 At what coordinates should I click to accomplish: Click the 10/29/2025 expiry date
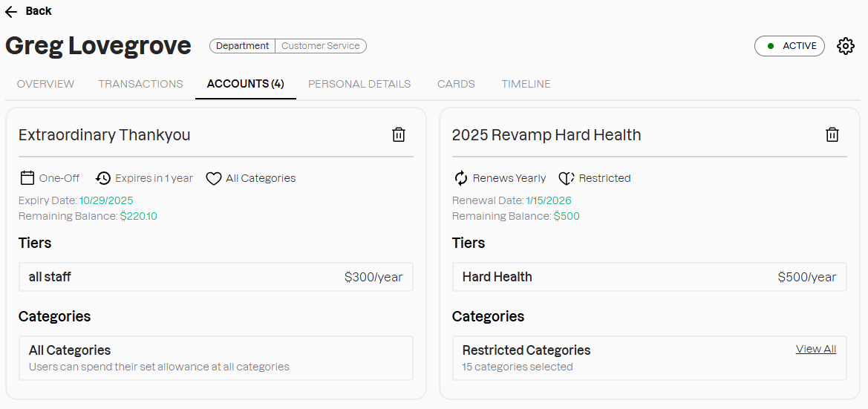pos(106,200)
